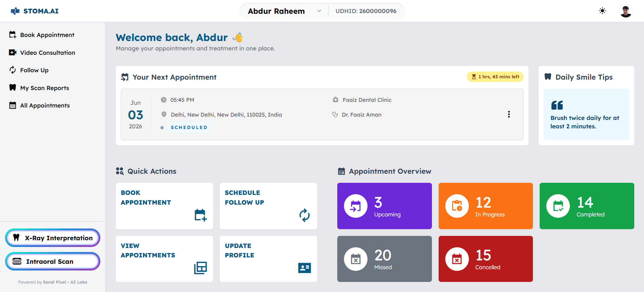Open Saral Pixel - AI Labs link
Viewport: 644px width, 292px height.
[x=65, y=282]
